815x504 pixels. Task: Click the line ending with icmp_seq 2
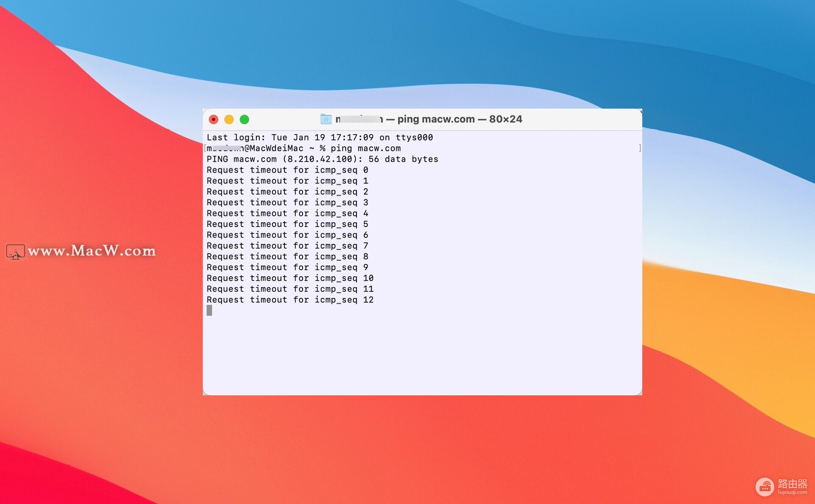(x=287, y=192)
